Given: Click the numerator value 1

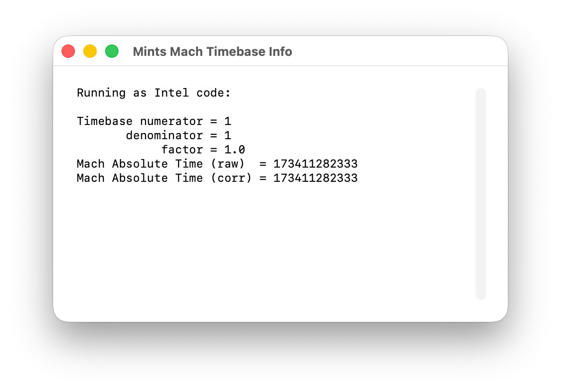Looking at the screenshot, I should [x=228, y=121].
